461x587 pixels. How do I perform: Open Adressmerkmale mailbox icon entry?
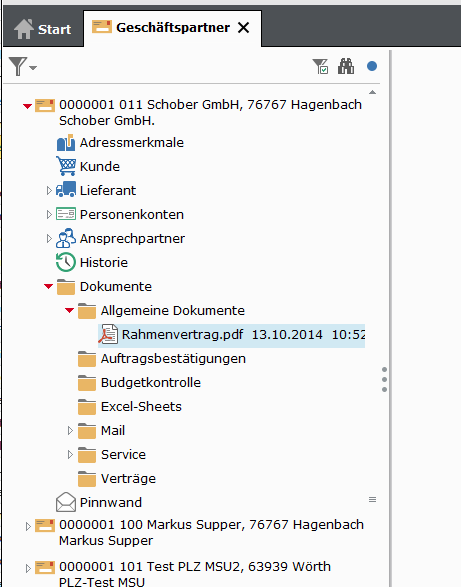(x=66, y=143)
